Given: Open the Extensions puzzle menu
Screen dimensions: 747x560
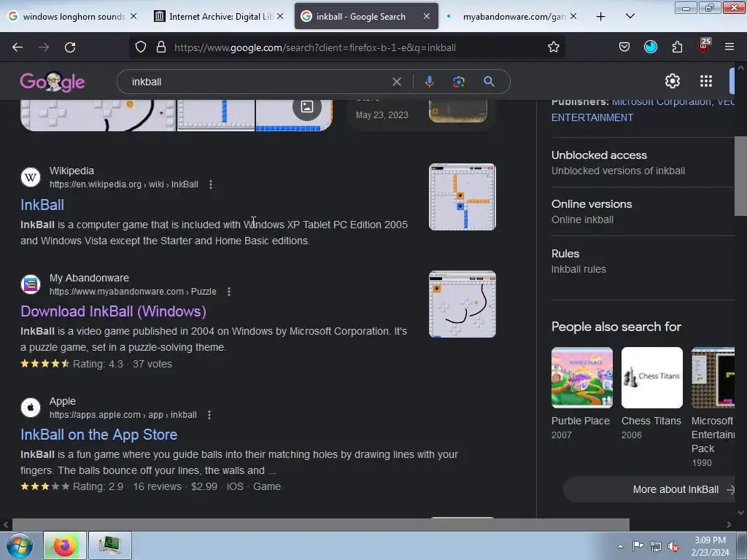Looking at the screenshot, I should pos(677,47).
